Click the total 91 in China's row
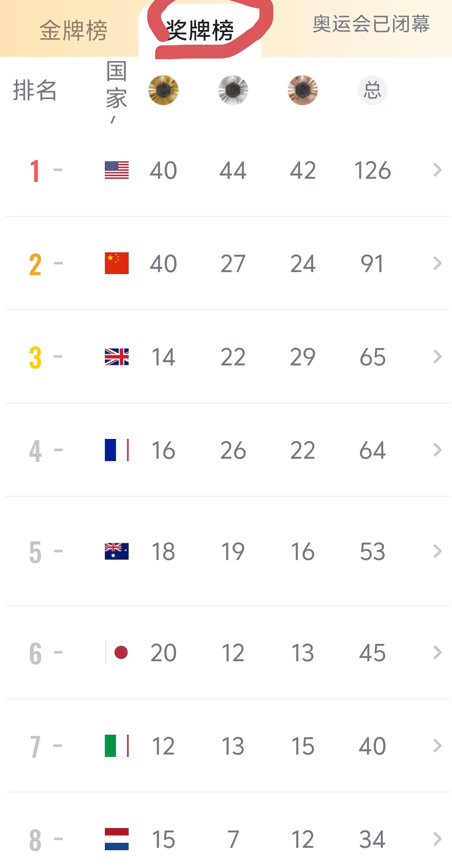 pos(372,264)
